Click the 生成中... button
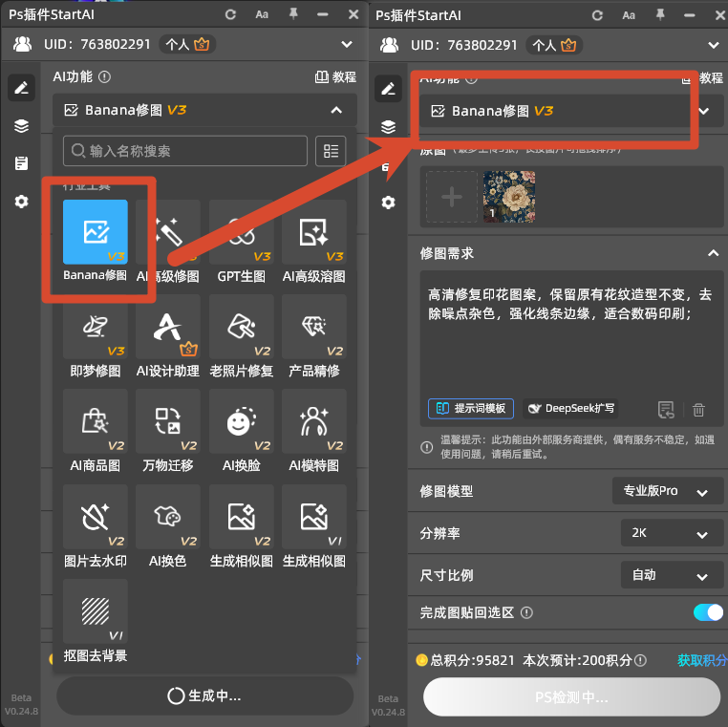728x727 pixels. tap(204, 695)
